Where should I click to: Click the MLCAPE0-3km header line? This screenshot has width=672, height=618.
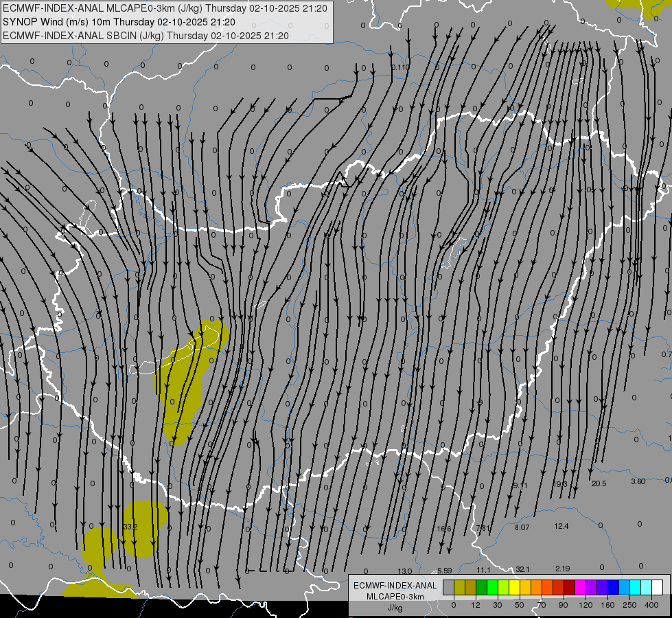[165, 8]
